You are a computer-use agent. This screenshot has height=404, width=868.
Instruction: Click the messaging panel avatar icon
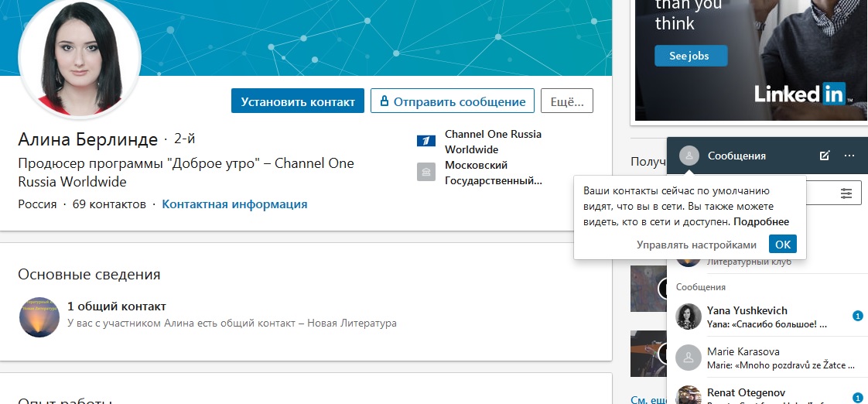(x=689, y=156)
